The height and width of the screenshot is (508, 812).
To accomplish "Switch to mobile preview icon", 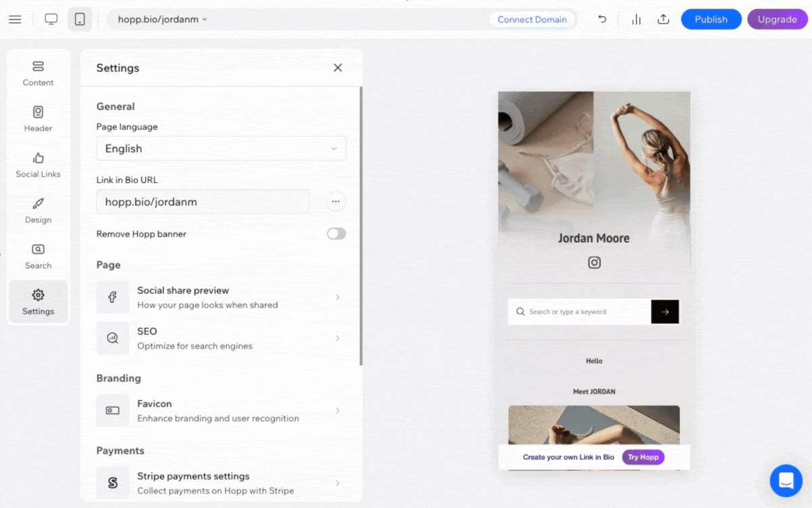I will click(x=80, y=19).
